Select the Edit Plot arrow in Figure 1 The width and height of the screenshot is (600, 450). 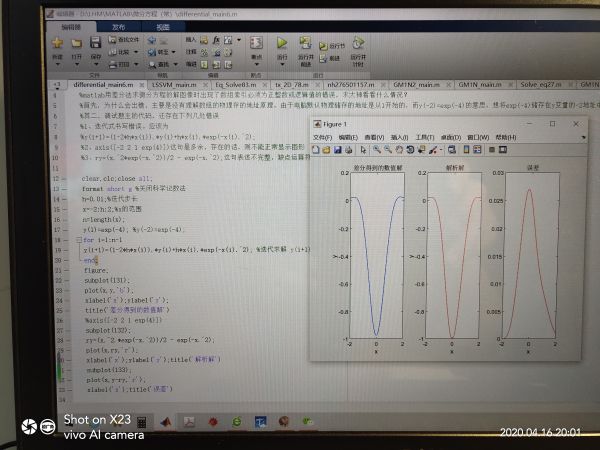click(x=361, y=150)
